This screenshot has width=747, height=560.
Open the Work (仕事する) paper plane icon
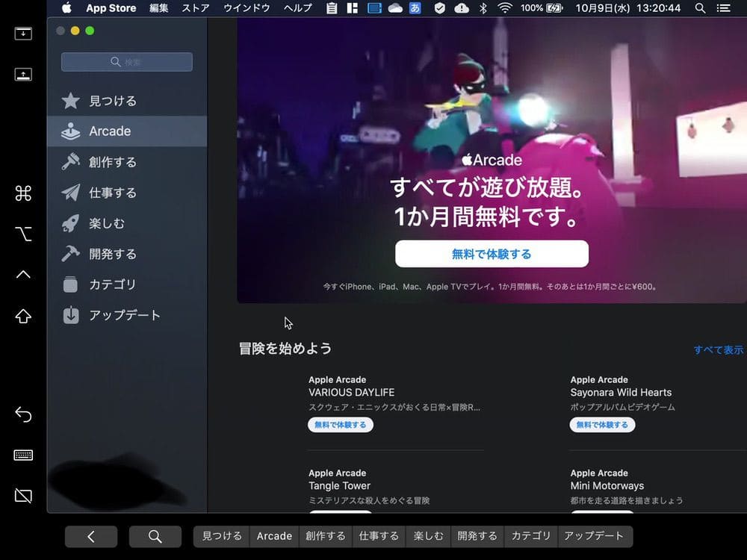click(70, 193)
